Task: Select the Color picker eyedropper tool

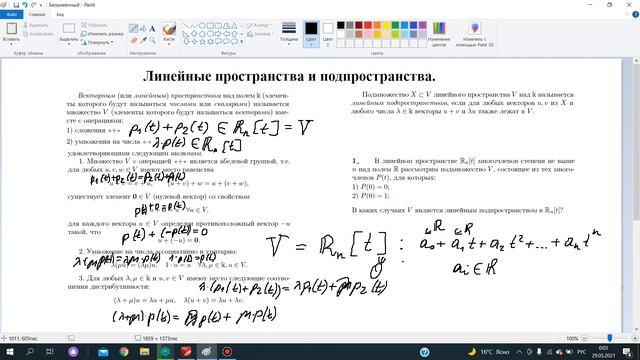Action: pos(143,40)
